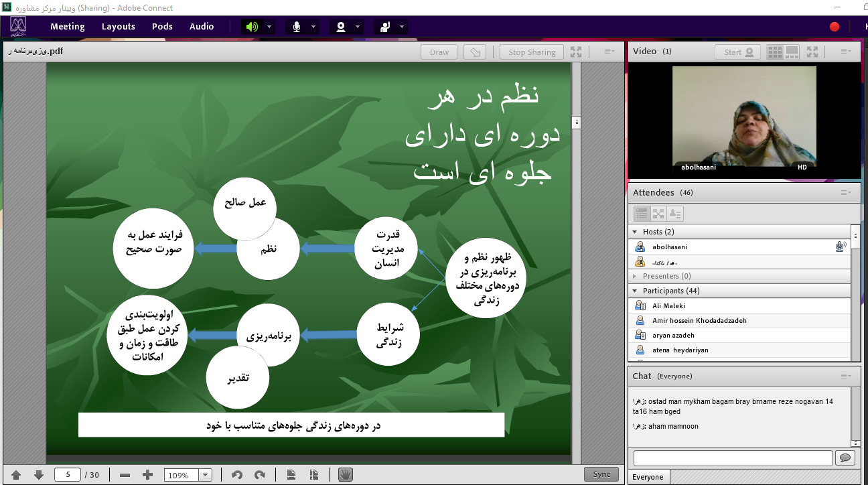Click the raise hand status icon
868x485 pixels.
385,27
